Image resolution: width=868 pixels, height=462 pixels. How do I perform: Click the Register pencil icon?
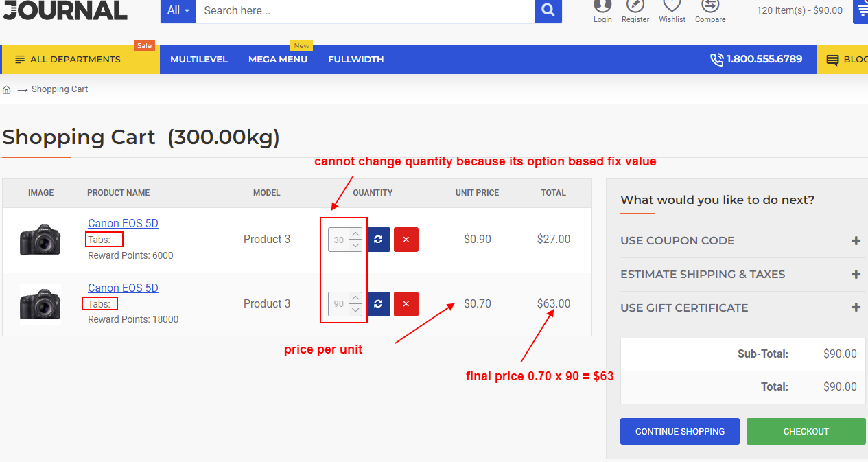point(635,6)
